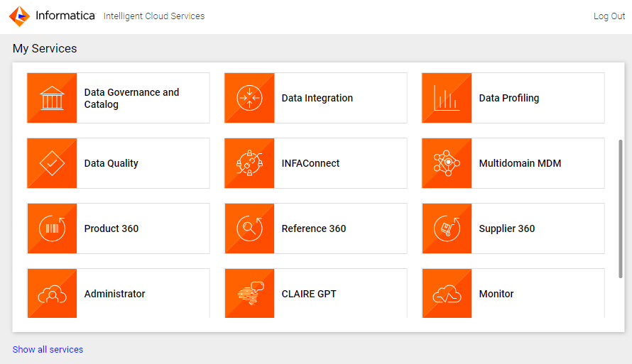Click the My Services heading
Image resolution: width=632 pixels, height=364 pixels.
click(x=45, y=48)
